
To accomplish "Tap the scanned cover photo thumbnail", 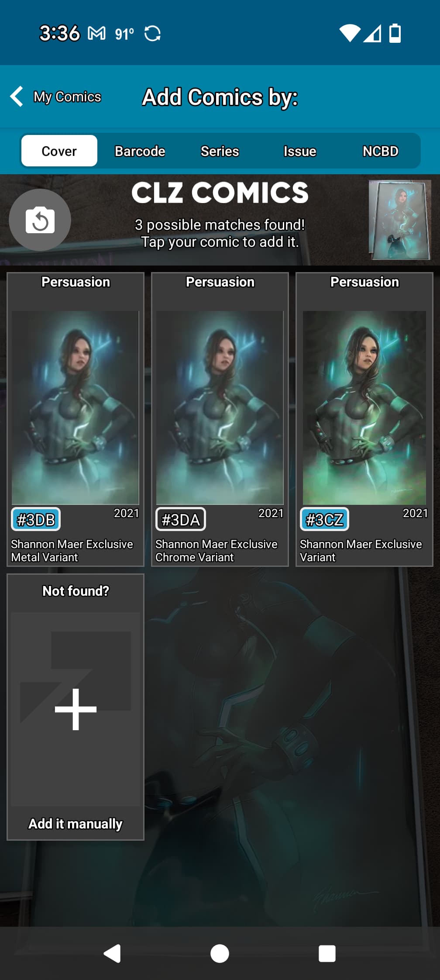I will coord(399,220).
